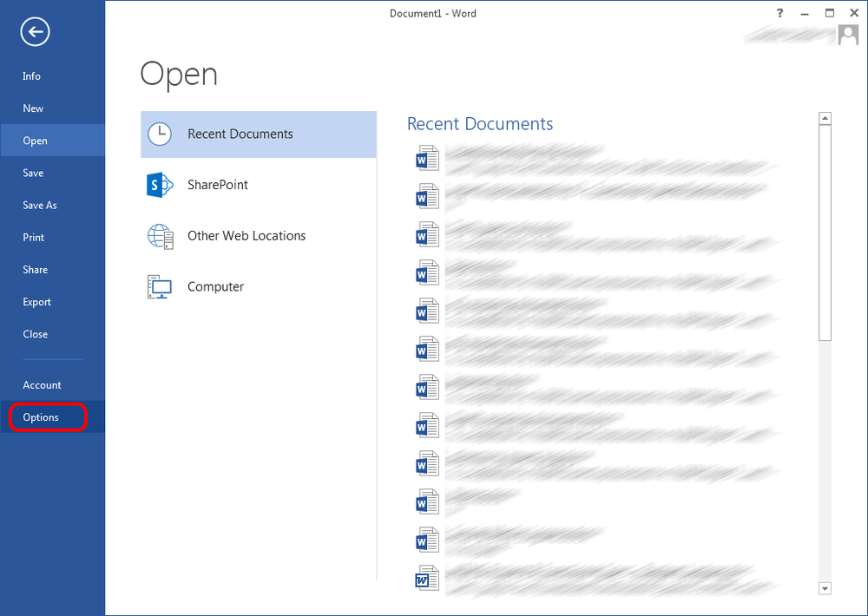
Task: Maximize the Word window
Action: (829, 13)
